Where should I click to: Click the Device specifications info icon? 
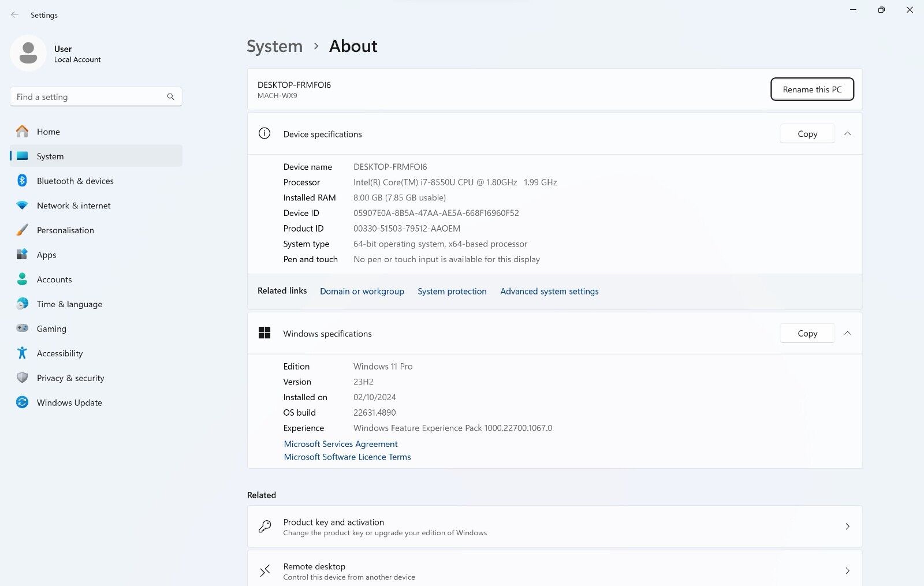point(264,133)
